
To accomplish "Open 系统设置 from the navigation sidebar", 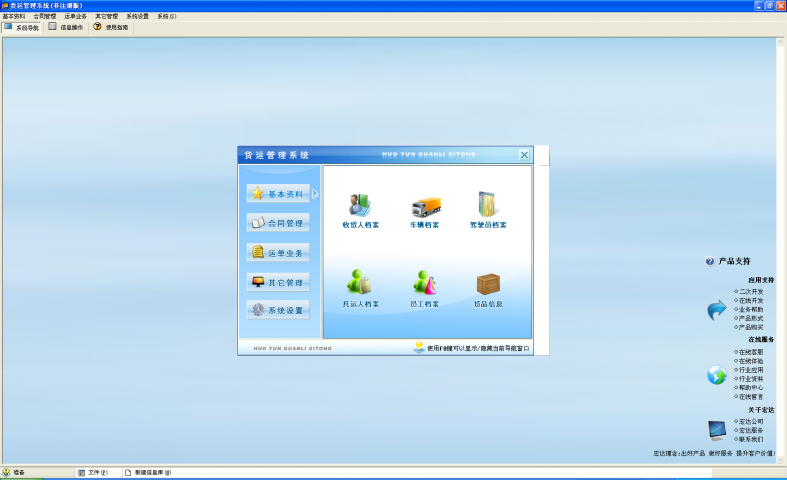I will tap(278, 311).
